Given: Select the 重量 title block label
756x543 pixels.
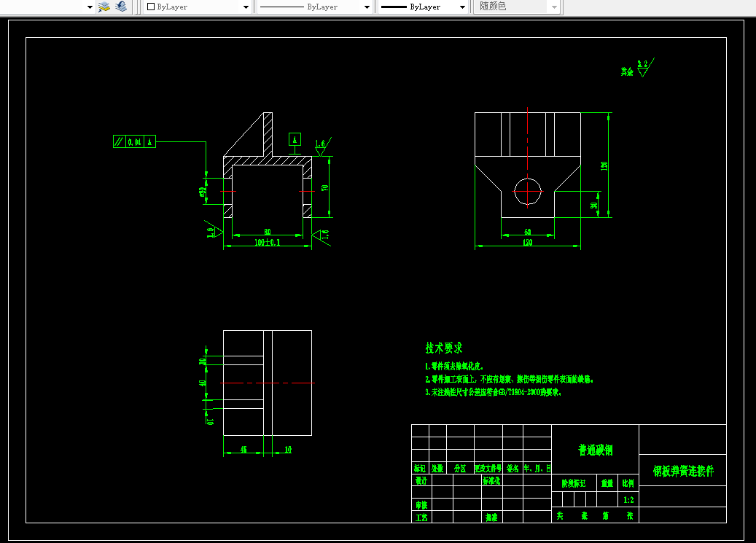Looking at the screenshot, I should (x=607, y=483).
